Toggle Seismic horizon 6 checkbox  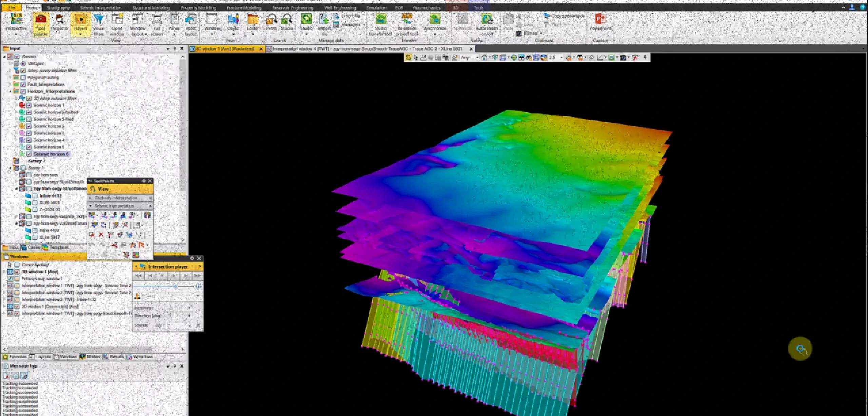point(29,154)
